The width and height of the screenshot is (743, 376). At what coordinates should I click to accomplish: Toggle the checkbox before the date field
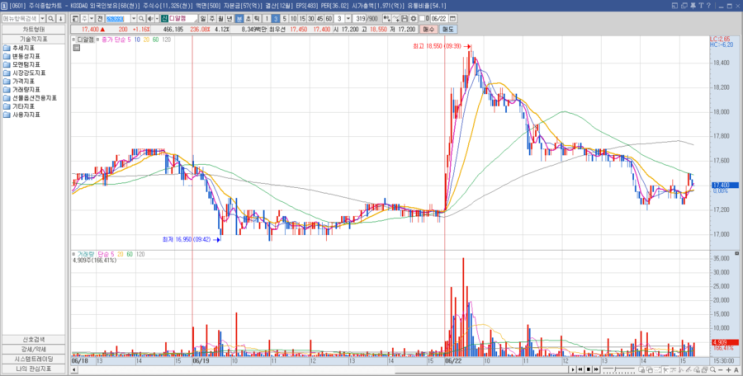pyautogui.click(x=422, y=18)
